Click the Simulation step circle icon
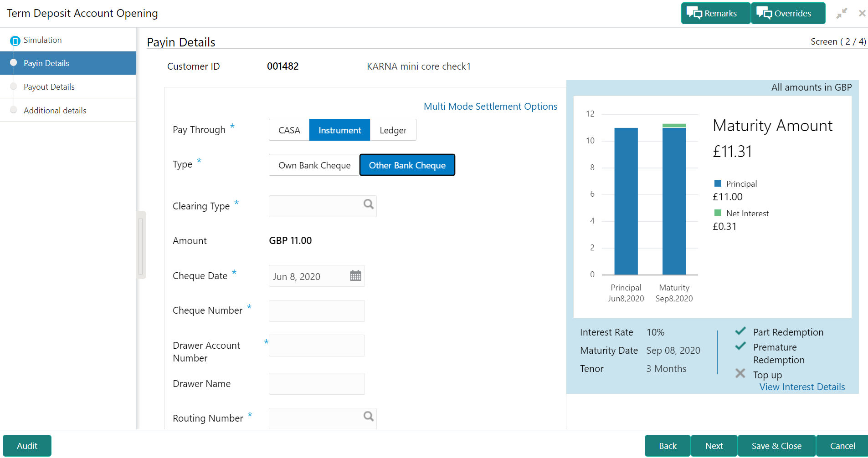Image resolution: width=868 pixels, height=458 pixels. click(15, 41)
